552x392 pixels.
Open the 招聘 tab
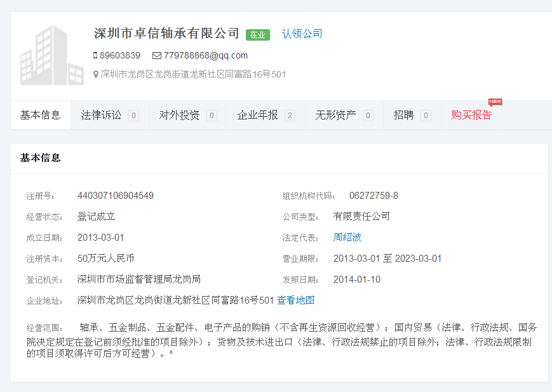tap(403, 115)
